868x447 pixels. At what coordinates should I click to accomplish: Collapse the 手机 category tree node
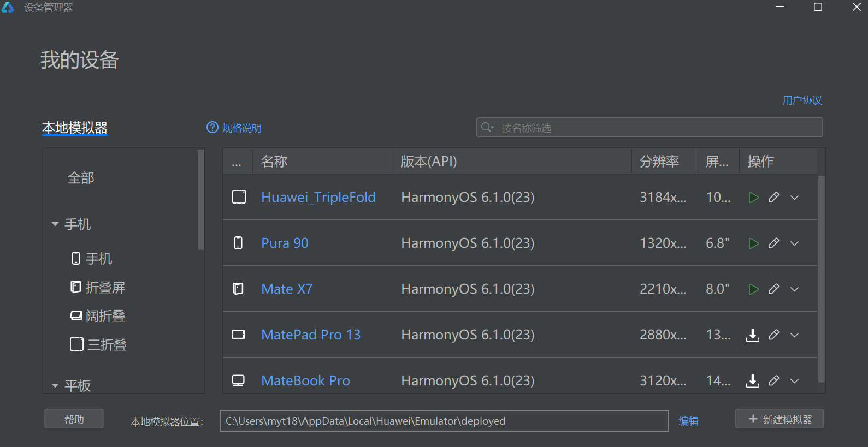(x=55, y=224)
